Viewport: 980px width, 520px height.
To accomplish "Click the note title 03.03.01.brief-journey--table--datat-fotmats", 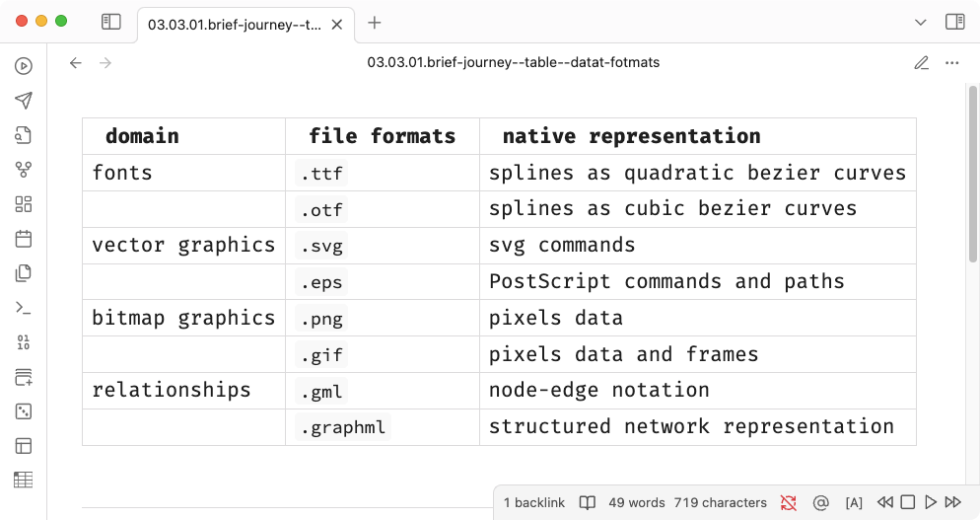I will [513, 62].
